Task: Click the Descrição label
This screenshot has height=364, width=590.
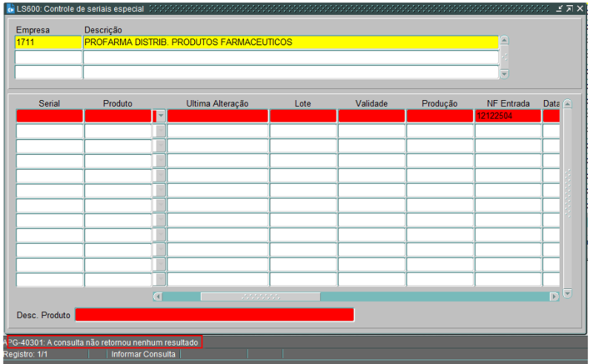Action: pyautogui.click(x=103, y=30)
